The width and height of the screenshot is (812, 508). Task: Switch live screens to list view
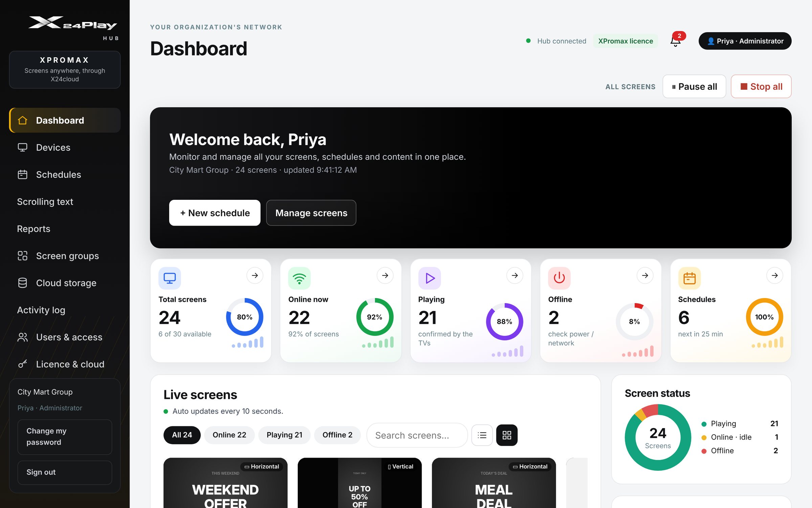(x=482, y=435)
